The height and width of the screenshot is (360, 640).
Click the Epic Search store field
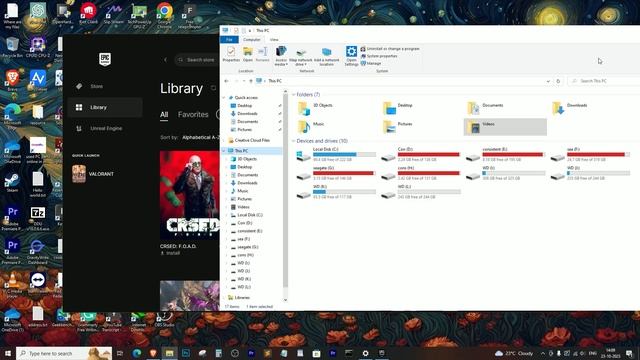click(197, 60)
